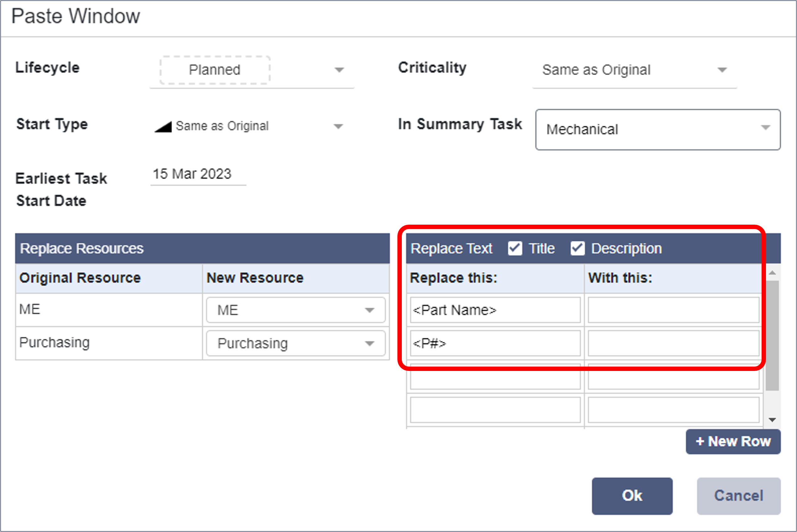Uncheck the Title checkbox
797x532 pixels.
(515, 248)
